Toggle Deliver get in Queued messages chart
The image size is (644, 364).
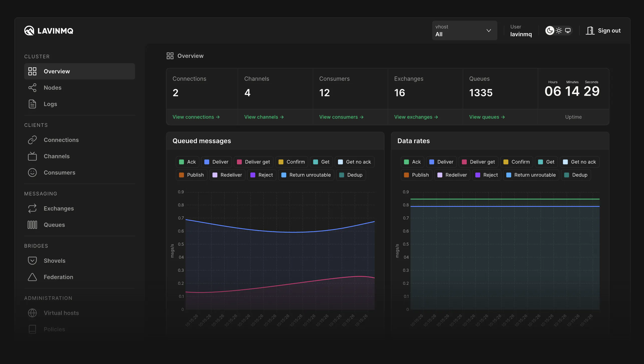(253, 162)
